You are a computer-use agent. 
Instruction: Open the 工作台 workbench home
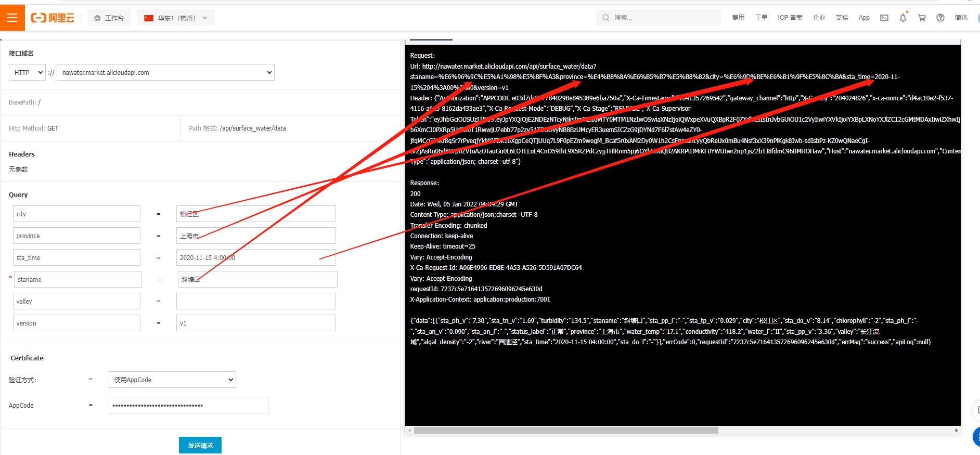(x=109, y=18)
